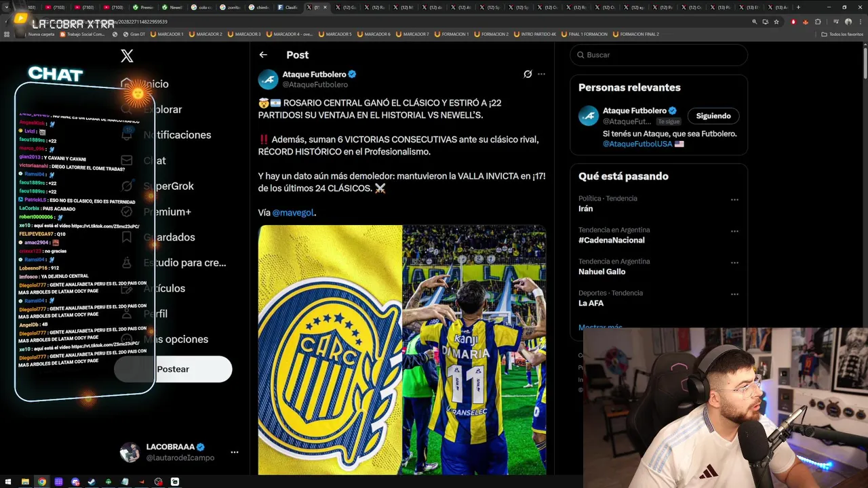This screenshot has width=868, height=488.
Task: Open the Nahuel Gallo trend
Action: [x=601, y=271]
